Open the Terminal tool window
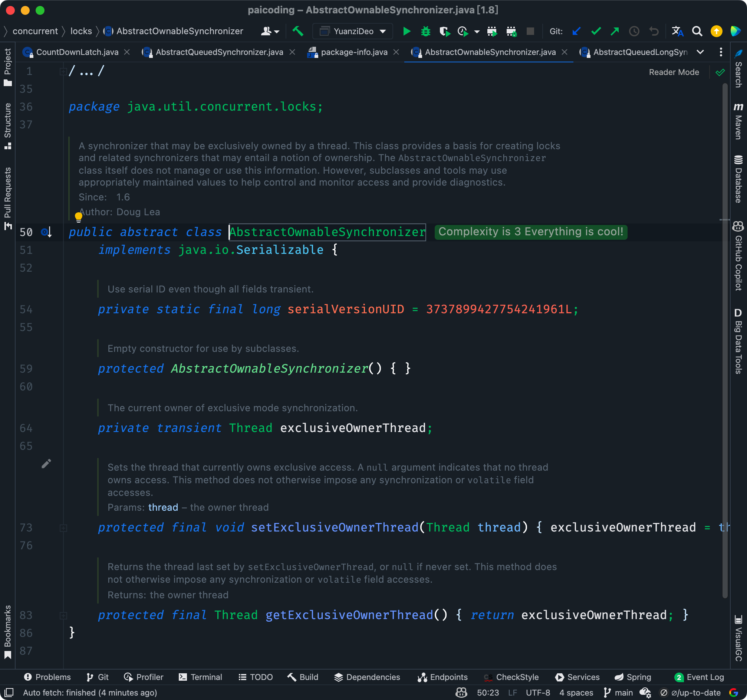This screenshot has width=747, height=700. coord(201,677)
